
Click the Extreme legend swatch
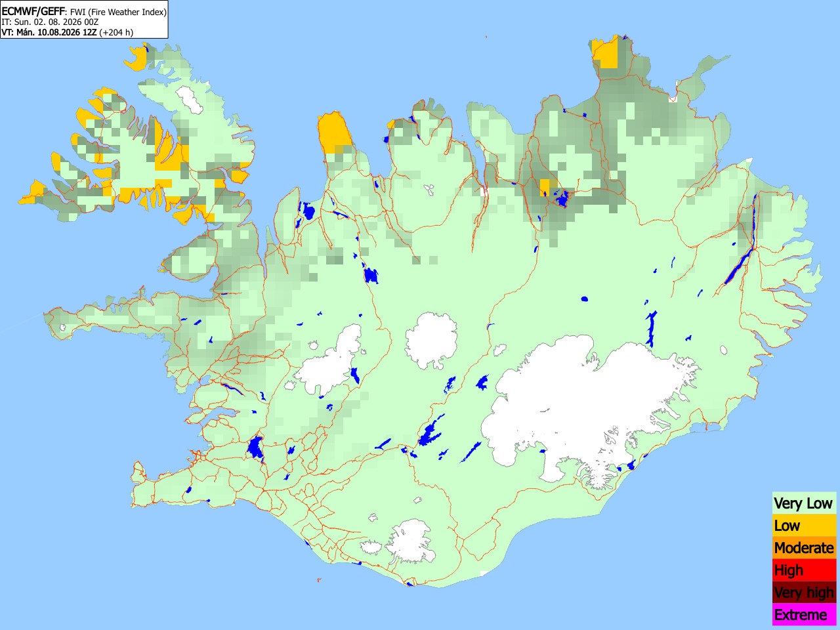(x=804, y=615)
